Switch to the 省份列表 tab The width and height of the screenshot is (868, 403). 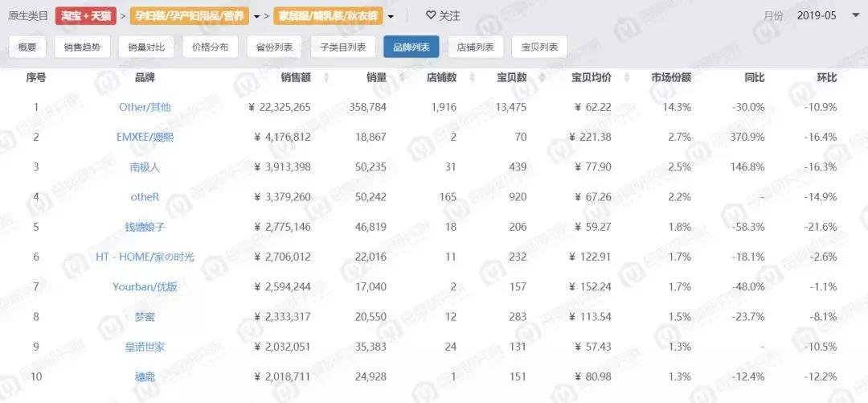(x=274, y=47)
